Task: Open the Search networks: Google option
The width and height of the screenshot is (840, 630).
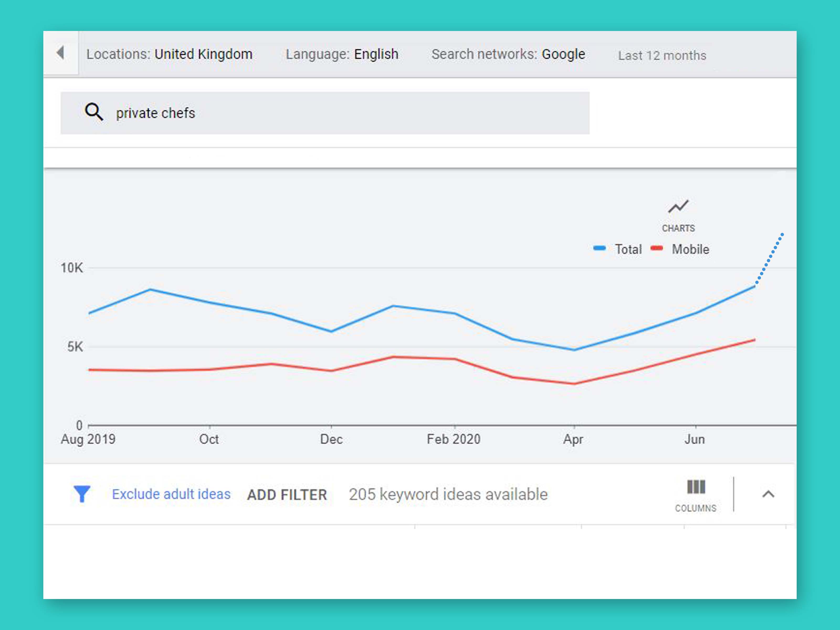Action: pyautogui.click(x=508, y=54)
